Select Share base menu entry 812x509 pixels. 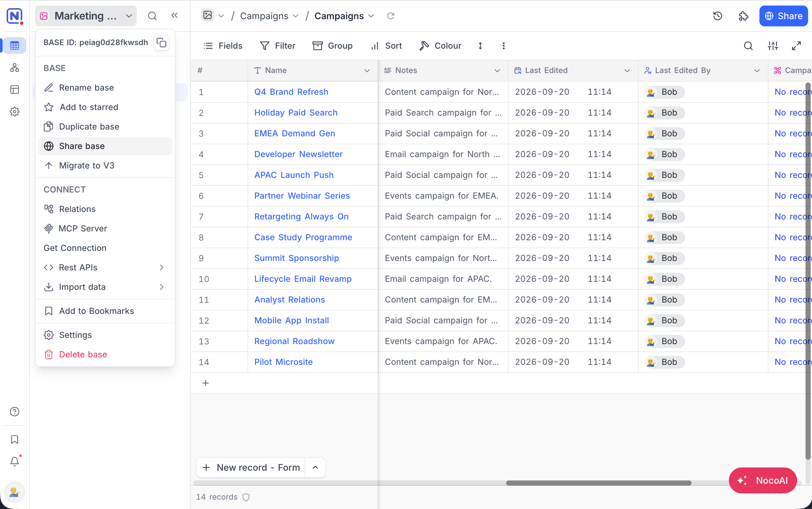[105, 146]
